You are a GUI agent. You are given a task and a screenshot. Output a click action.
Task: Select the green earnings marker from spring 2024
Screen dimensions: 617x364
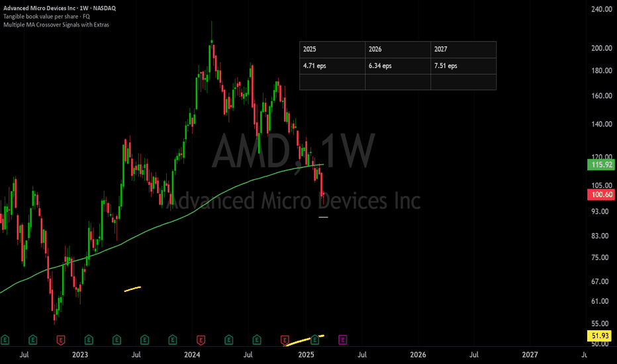tap(228, 340)
